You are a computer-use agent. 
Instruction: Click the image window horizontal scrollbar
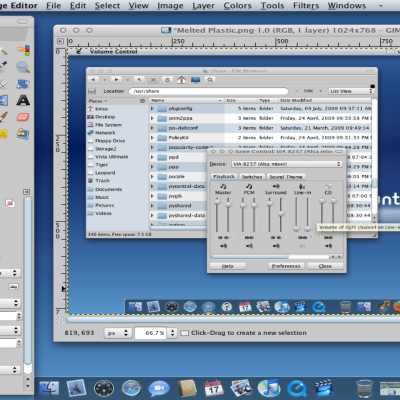tap(233, 320)
